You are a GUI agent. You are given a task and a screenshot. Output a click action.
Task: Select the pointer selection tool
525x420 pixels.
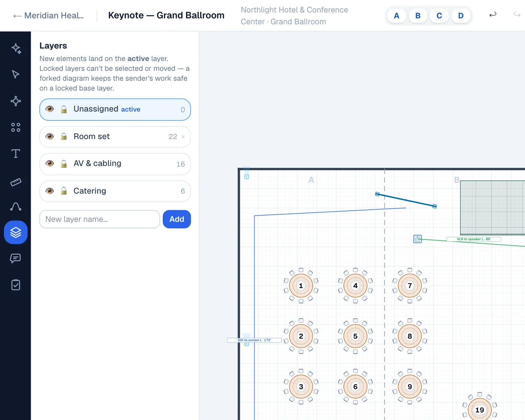16,74
